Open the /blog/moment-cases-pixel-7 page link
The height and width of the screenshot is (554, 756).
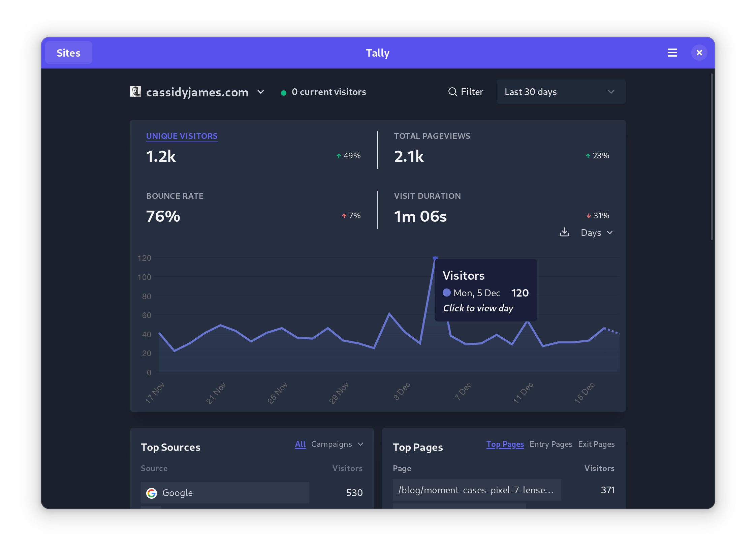pos(476,490)
